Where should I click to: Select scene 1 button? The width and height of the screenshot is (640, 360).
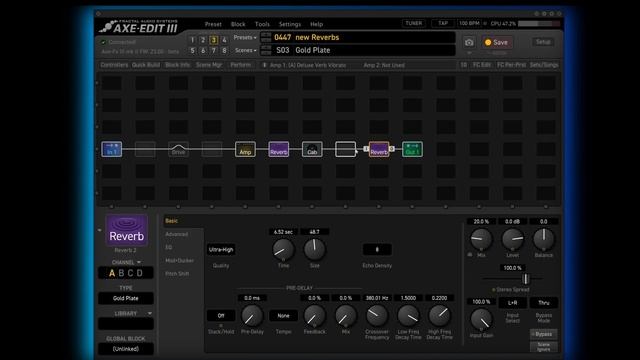[x=193, y=40]
